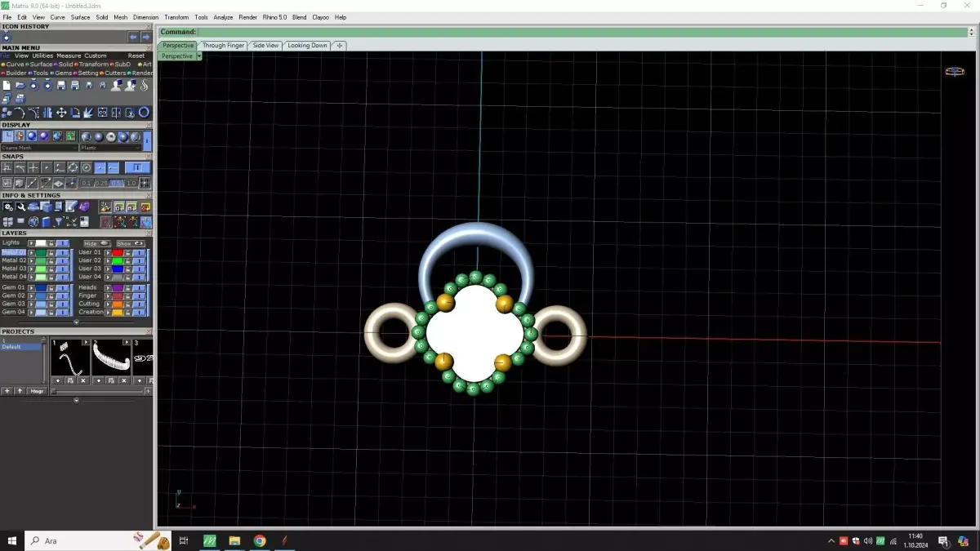This screenshot has height=551, width=980.
Task: Click the New file icon in Main Menu
Action: (7, 86)
